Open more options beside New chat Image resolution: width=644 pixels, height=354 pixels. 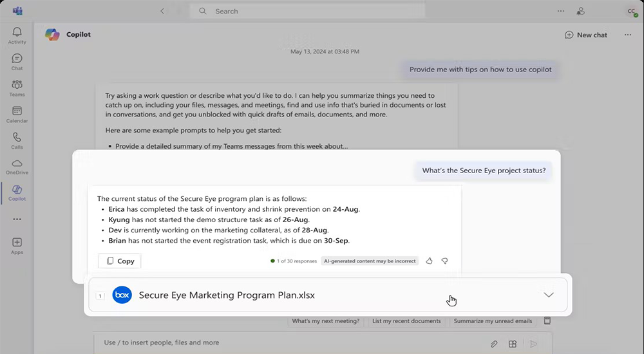(627, 35)
